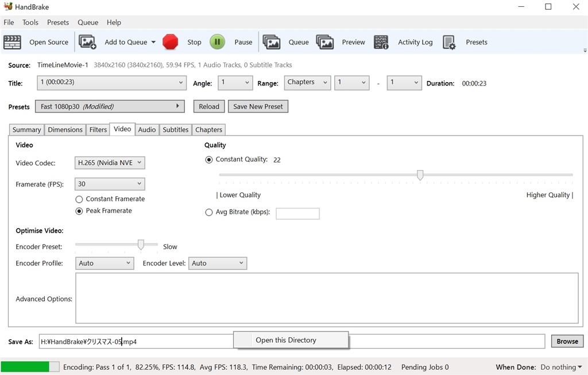Expand the toolbar overflow arrow

click(585, 51)
